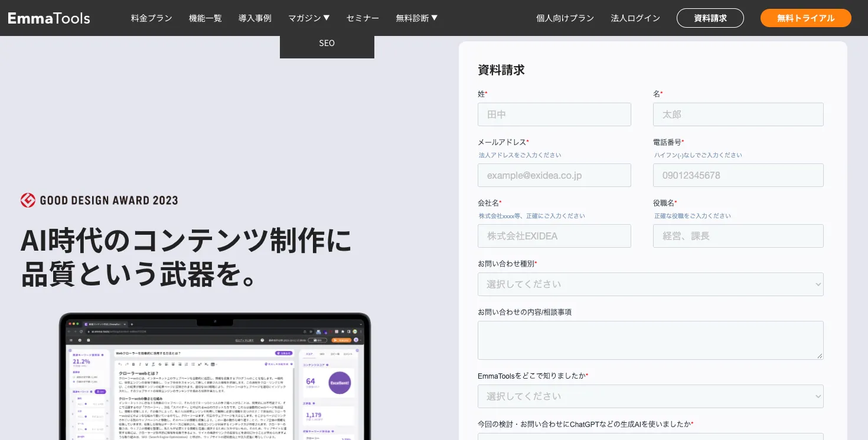Click the 資料請求 form heading
The width and height of the screenshot is (868, 440).
tap(501, 70)
